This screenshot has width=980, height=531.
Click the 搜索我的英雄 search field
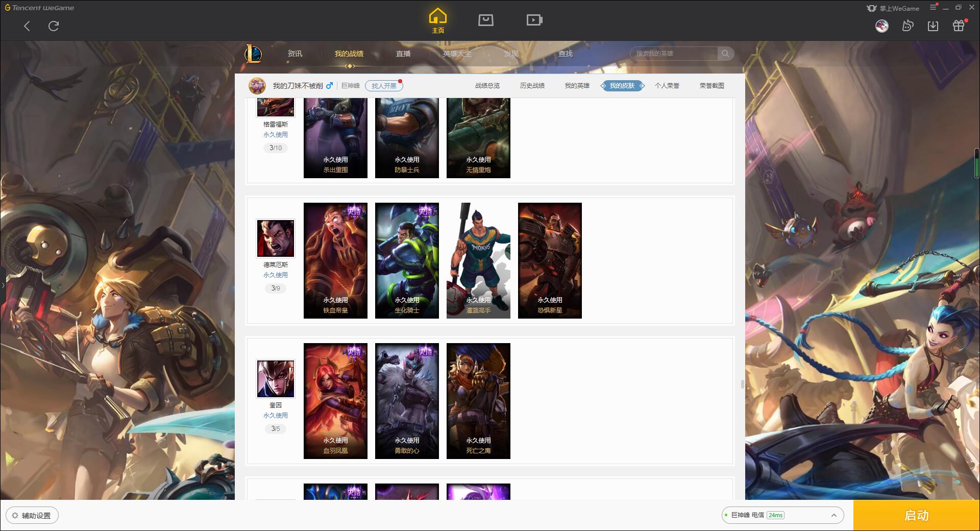click(x=674, y=54)
